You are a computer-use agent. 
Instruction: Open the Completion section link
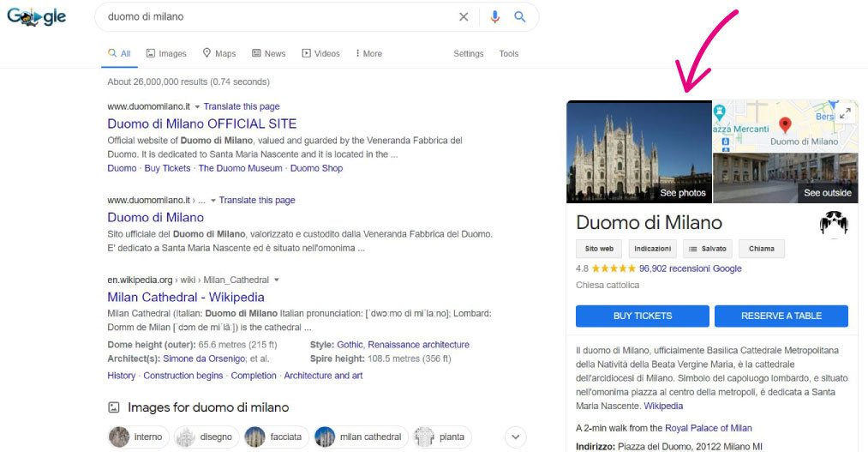(x=254, y=376)
